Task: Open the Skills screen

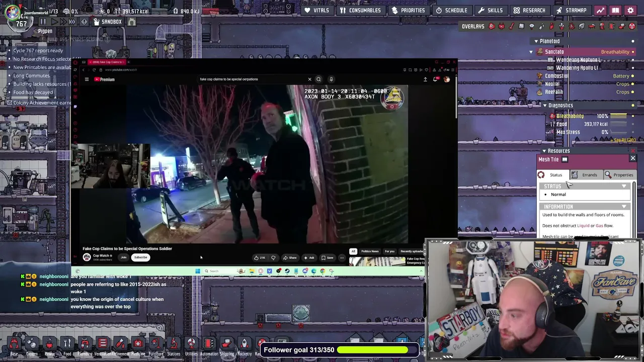Action: 491,10
